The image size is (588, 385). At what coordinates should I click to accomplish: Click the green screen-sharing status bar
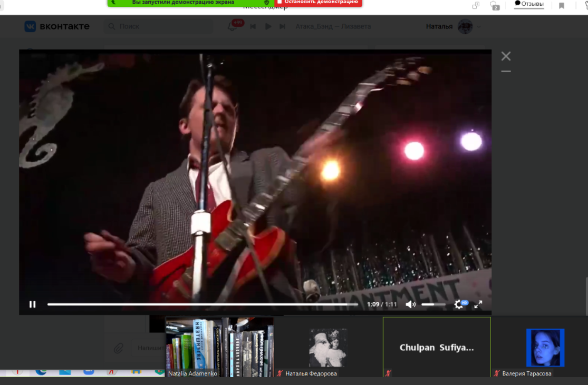[x=190, y=3]
